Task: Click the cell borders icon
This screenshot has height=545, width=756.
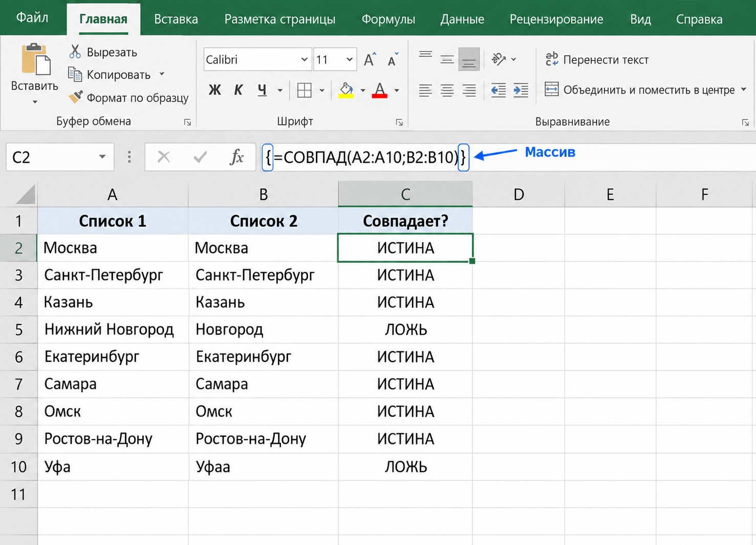Action: (x=304, y=91)
